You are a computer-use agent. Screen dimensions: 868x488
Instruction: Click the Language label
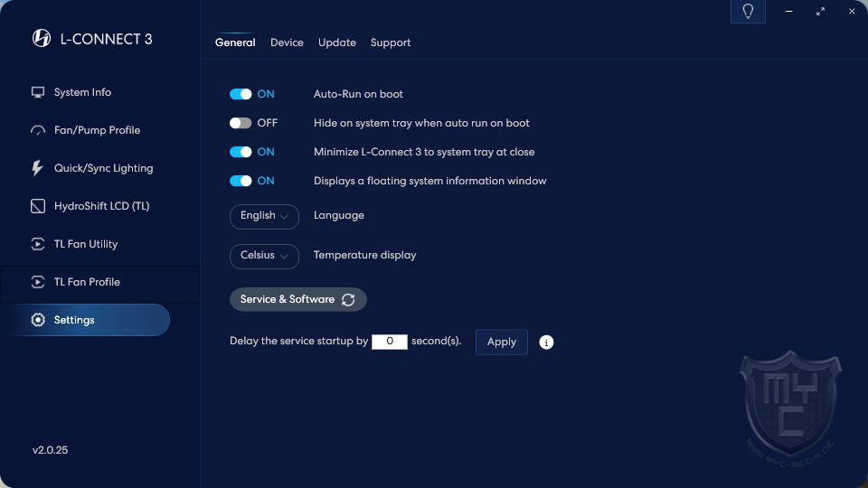tap(339, 215)
